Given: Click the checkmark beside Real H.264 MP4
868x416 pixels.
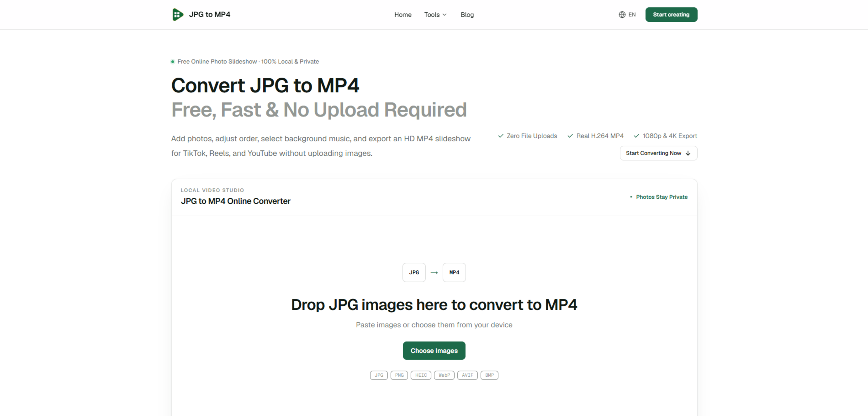Looking at the screenshot, I should [570, 136].
